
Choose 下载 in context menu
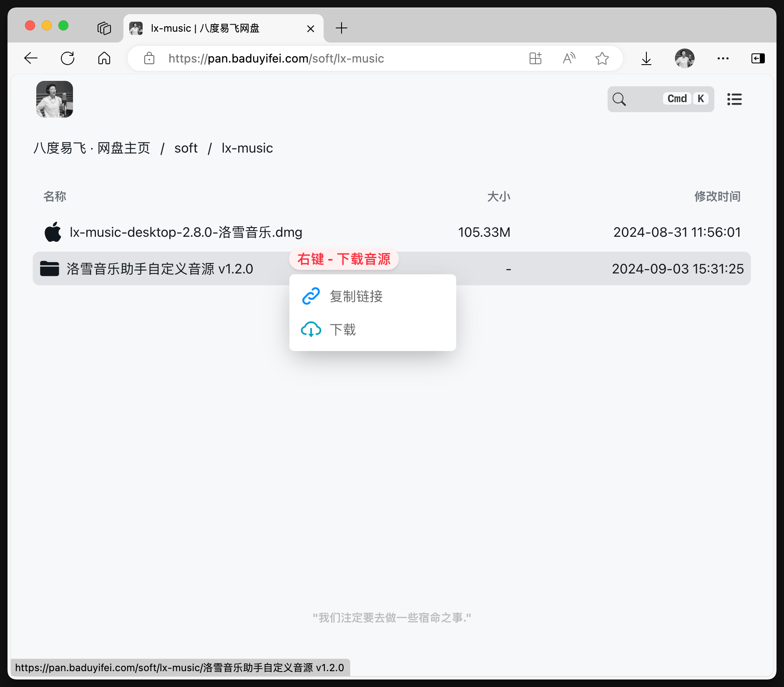pyautogui.click(x=373, y=330)
